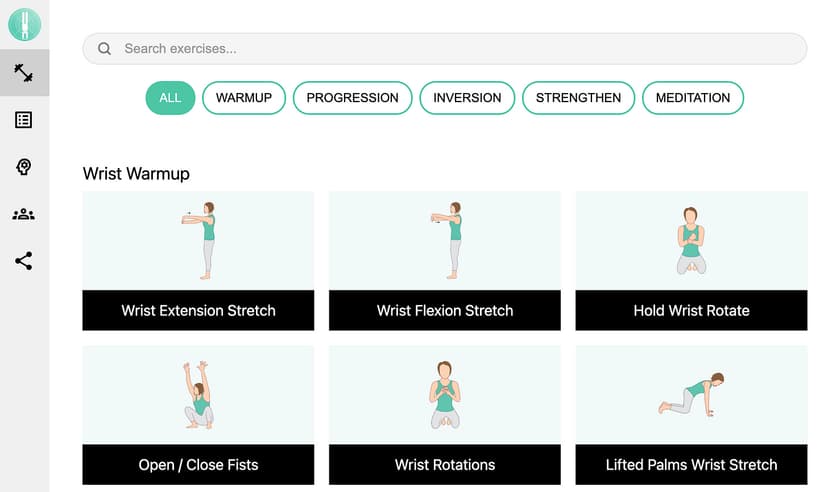Filter exercises by INVERSION
The width and height of the screenshot is (828, 492).
(467, 98)
